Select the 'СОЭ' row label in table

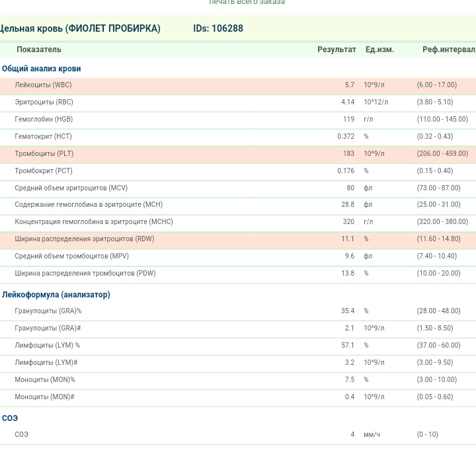point(21,434)
